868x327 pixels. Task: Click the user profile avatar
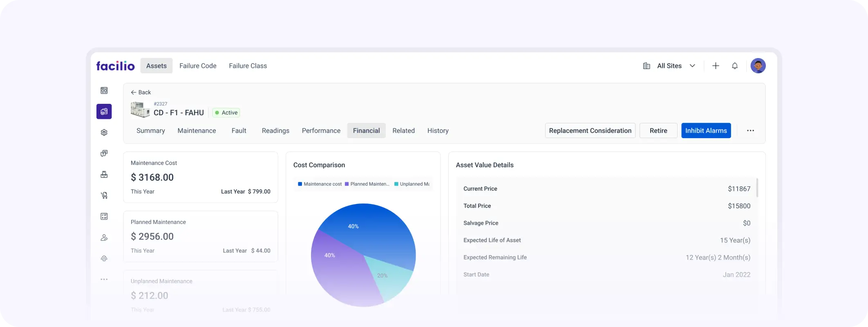tap(758, 66)
